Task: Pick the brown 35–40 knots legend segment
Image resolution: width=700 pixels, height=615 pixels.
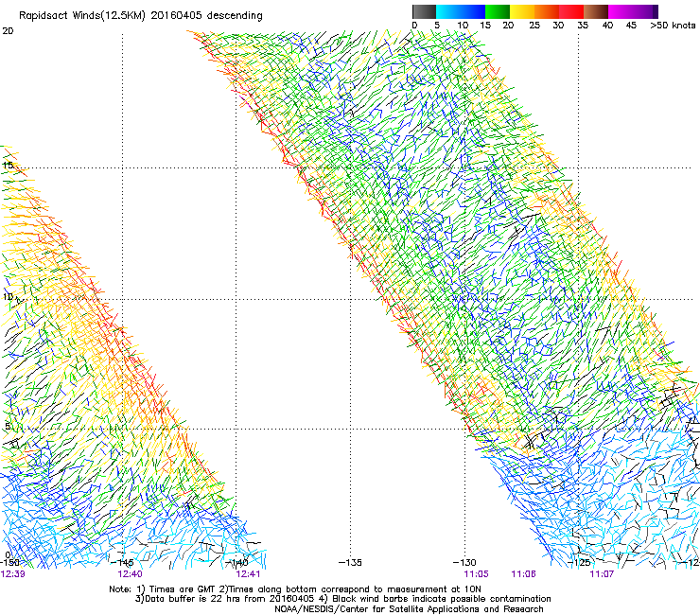Action: [x=596, y=11]
